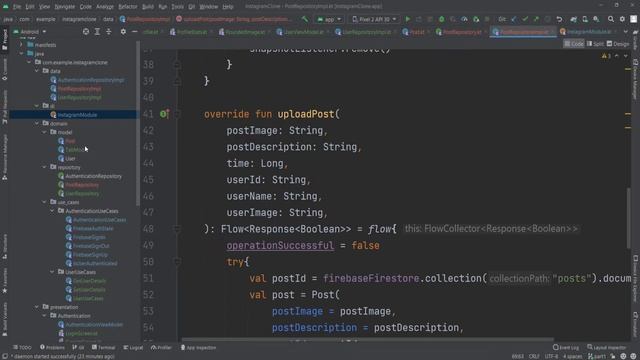Select AuthenticationRepository in the project tree
Screen dimensions: 640x360
(93, 176)
